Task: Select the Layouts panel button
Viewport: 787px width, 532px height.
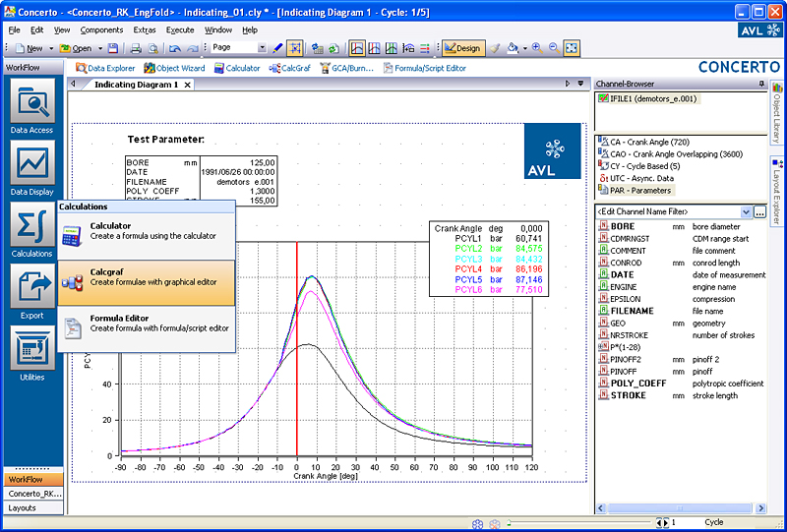Action: point(33,508)
